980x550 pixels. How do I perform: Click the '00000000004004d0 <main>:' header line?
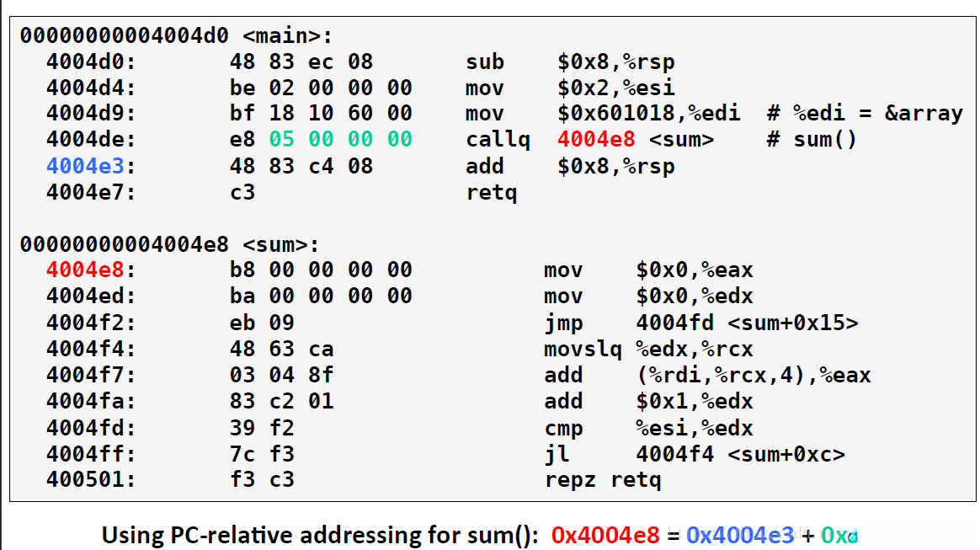pos(176,35)
